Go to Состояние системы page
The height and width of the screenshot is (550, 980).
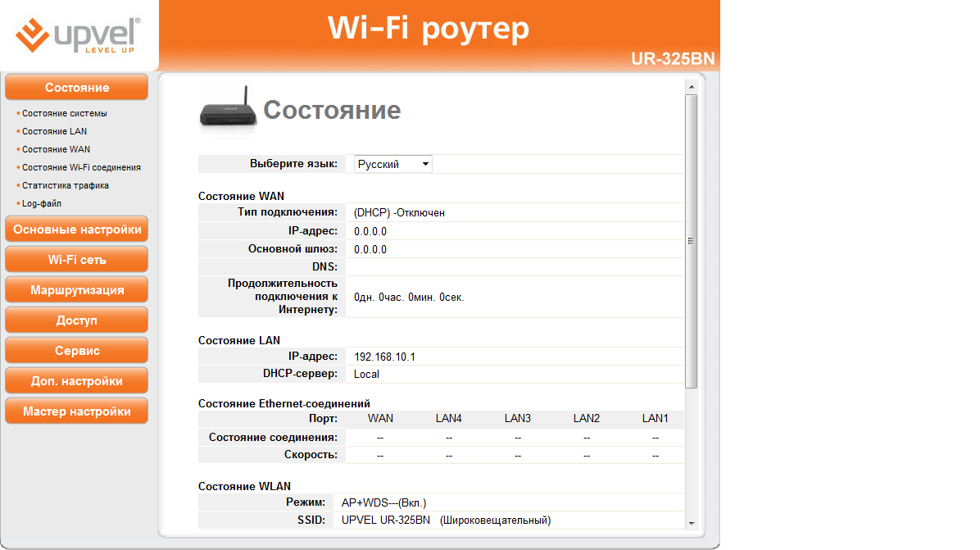click(x=65, y=113)
